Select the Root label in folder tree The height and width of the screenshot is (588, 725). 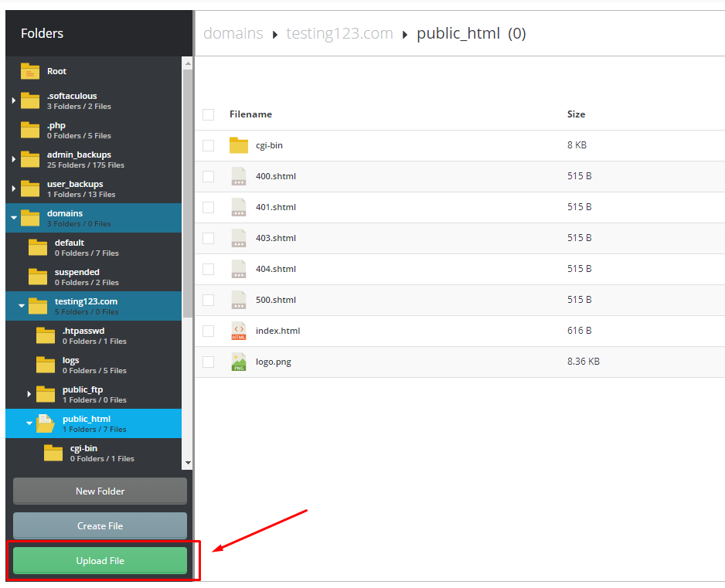[56, 71]
